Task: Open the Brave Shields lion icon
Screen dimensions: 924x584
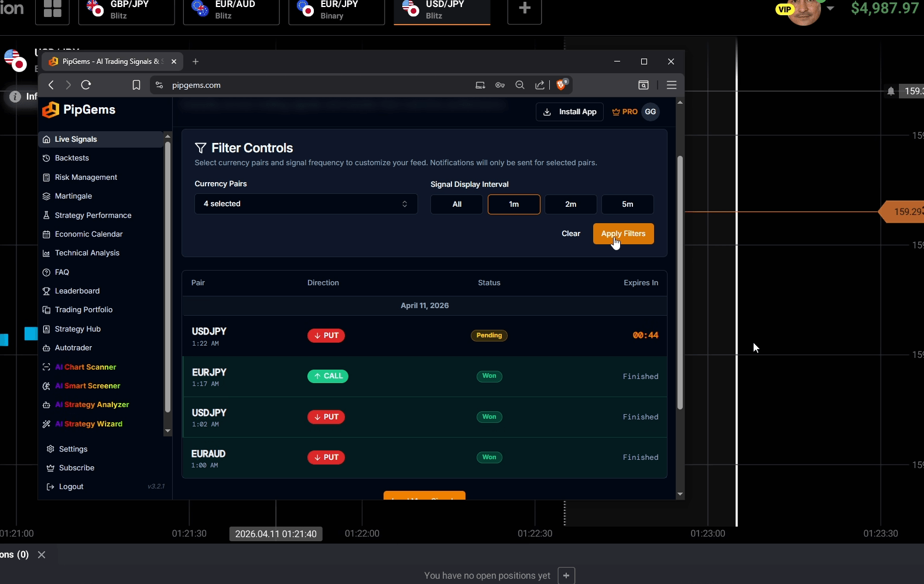Action: click(x=562, y=84)
